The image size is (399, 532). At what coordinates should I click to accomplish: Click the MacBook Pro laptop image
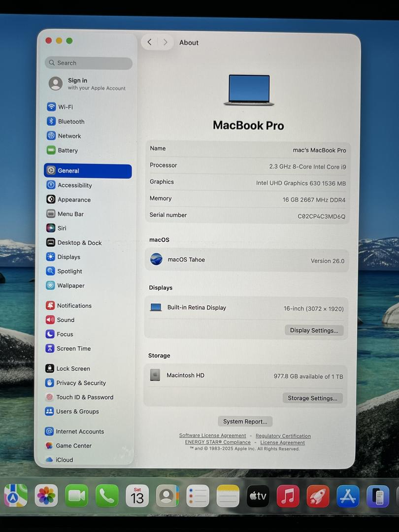(x=249, y=90)
